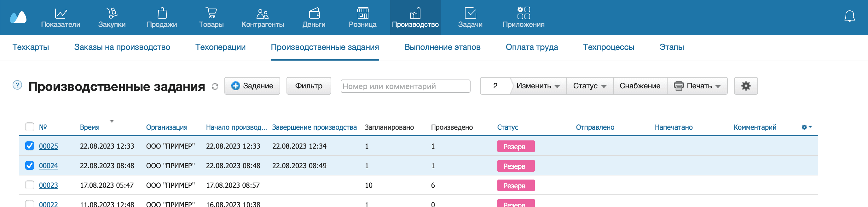
Task: Open task link 00022
Action: (x=49, y=204)
